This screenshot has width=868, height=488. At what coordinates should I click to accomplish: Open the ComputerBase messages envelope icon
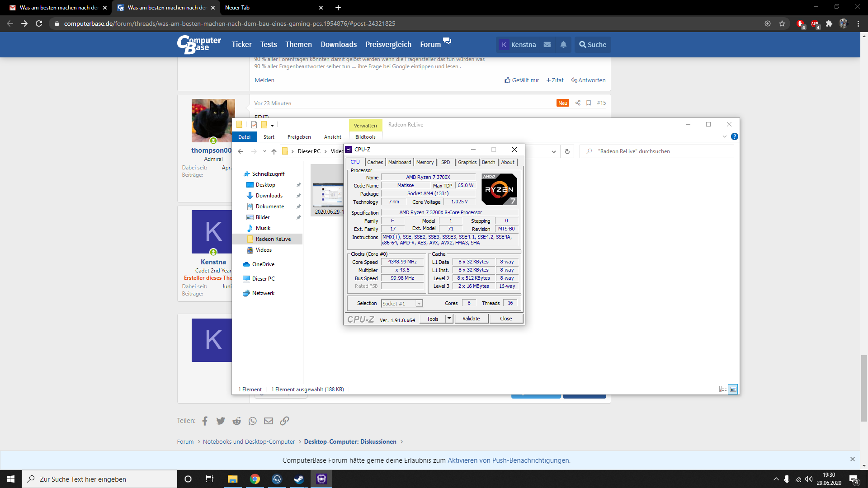[547, 45]
